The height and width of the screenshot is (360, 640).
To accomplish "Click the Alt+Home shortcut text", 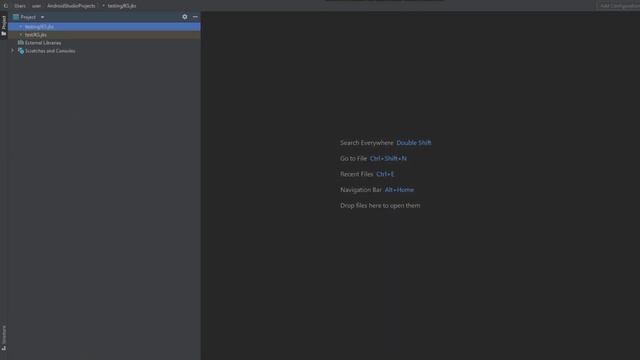I will click(x=399, y=190).
